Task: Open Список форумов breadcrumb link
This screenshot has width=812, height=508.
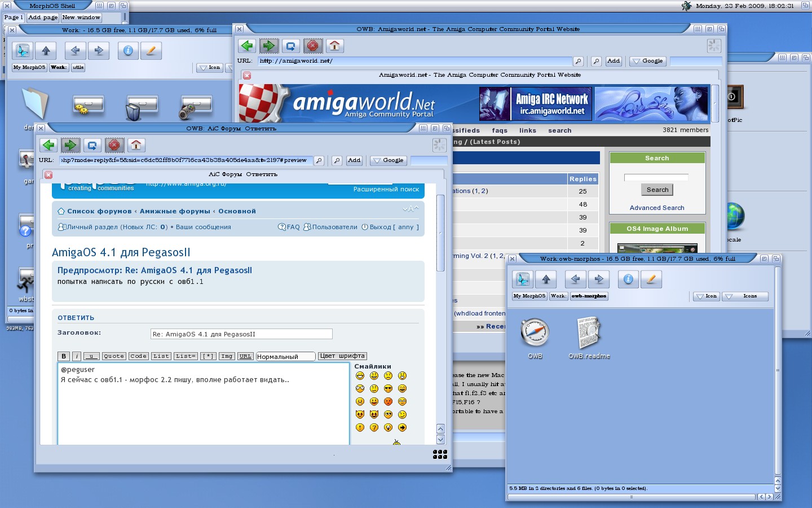Action: [99, 211]
